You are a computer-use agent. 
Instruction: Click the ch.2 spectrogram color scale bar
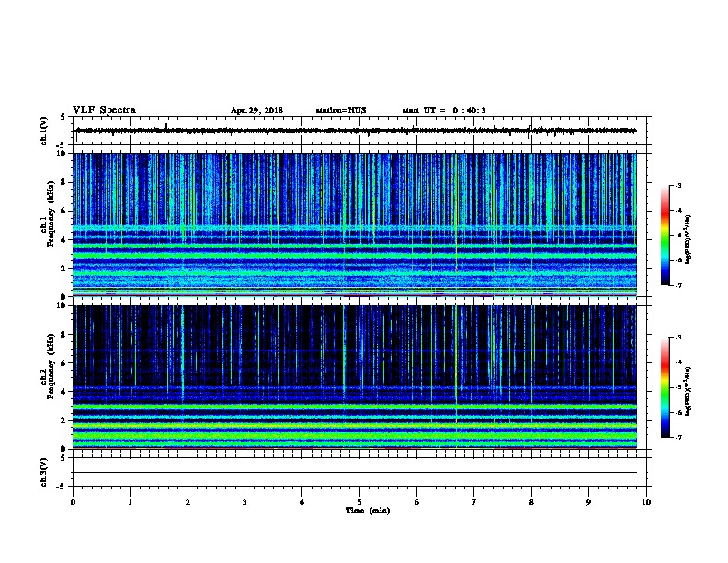665,387
